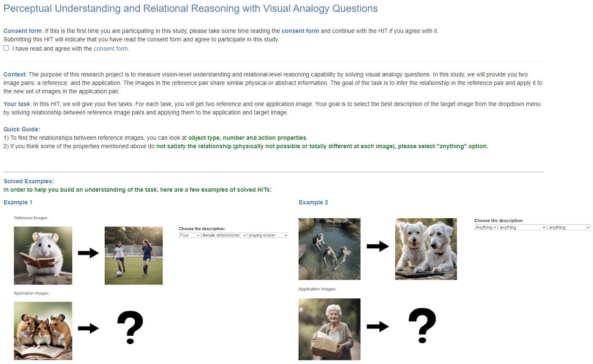Click the monkeys swimming reference image
The height and width of the screenshot is (364, 593).
[329, 249]
